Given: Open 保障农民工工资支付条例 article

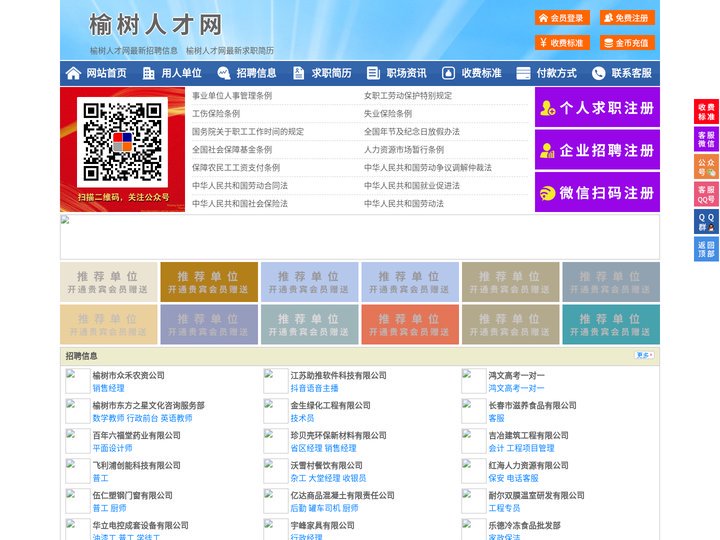Looking at the screenshot, I should [x=236, y=168].
